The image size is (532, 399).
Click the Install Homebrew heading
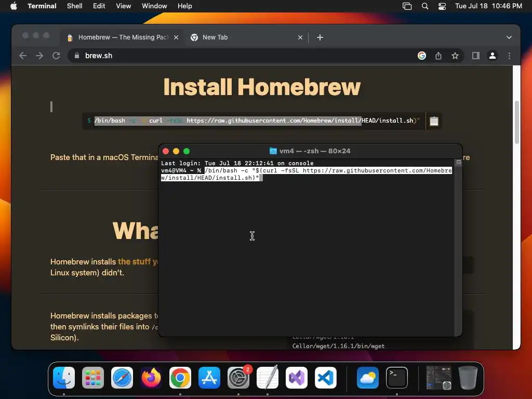tap(262, 87)
